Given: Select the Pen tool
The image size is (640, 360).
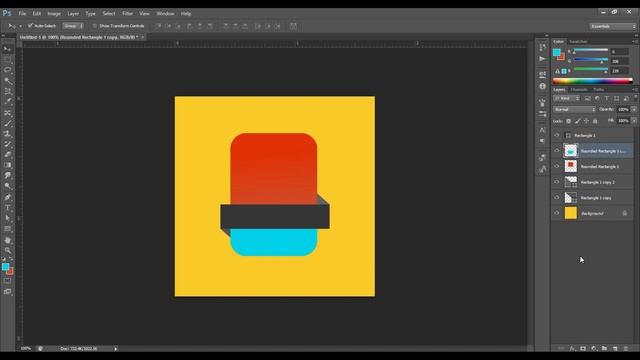Looking at the screenshot, I should pyautogui.click(x=7, y=197).
